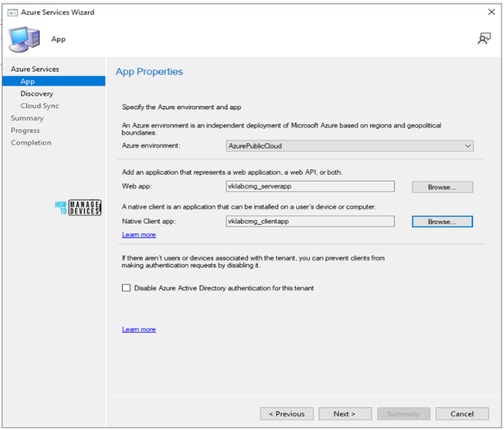Image resolution: width=504 pixels, height=430 pixels.
Task: Click the window system icon in title bar
Action: [x=13, y=13]
